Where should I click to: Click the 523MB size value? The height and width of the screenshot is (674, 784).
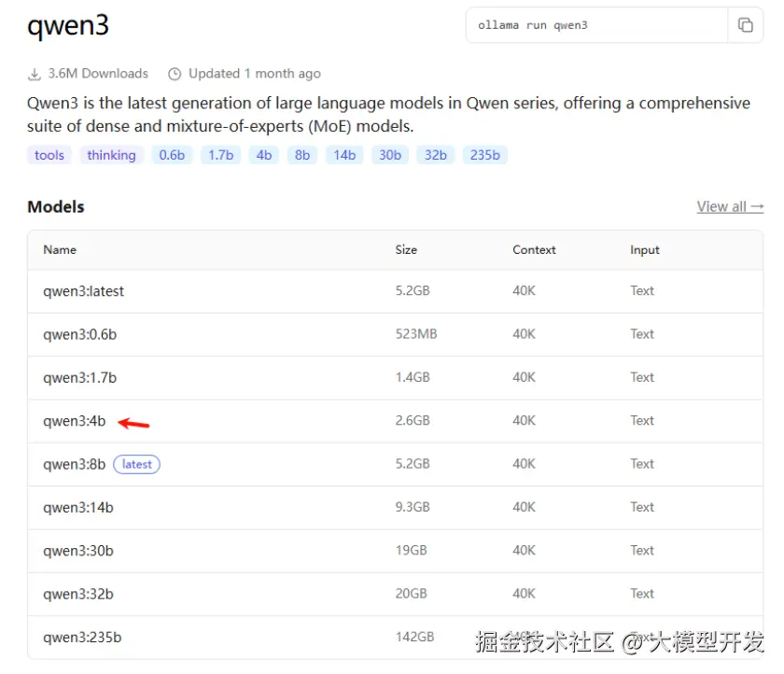416,333
